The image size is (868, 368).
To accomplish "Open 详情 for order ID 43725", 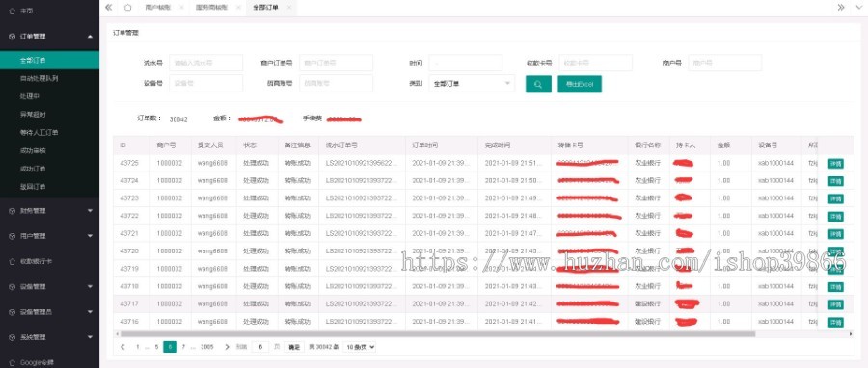I will 835,164.
